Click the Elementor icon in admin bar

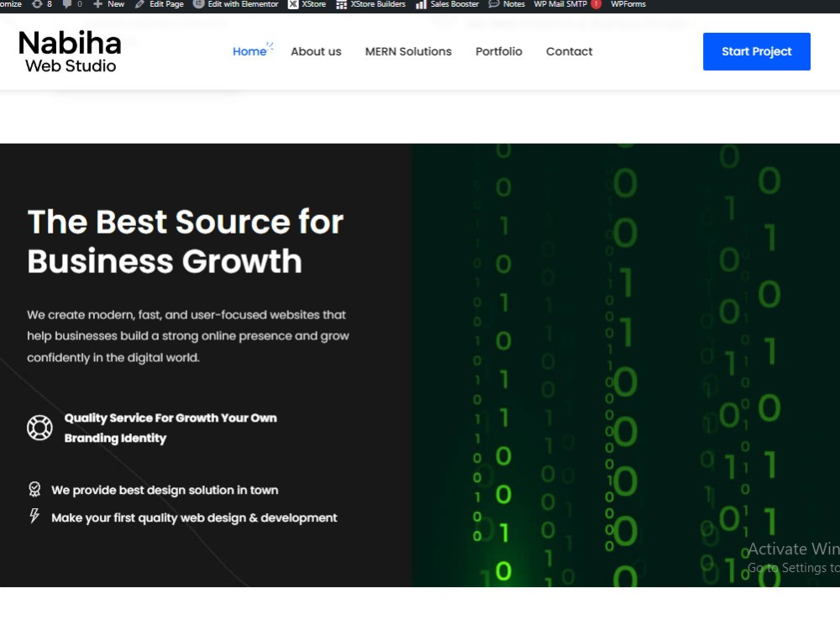click(198, 3)
